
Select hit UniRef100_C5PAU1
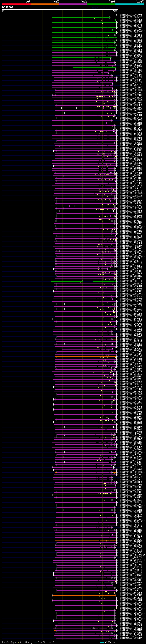tap(131, 95)
